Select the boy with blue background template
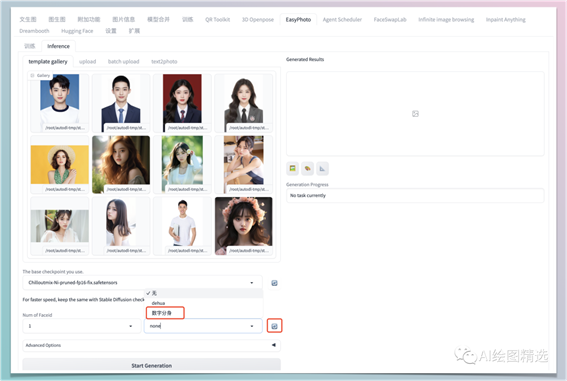 pos(60,103)
